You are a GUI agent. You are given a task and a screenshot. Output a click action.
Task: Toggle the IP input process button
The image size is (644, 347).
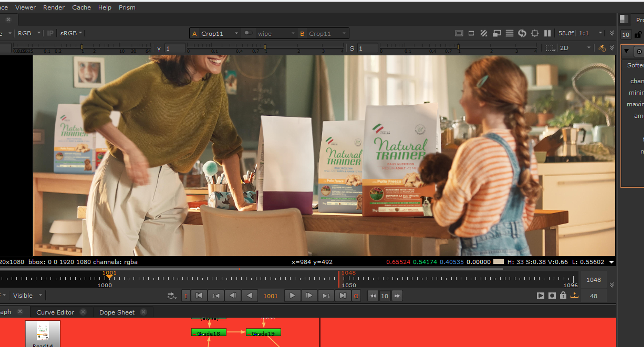50,33
